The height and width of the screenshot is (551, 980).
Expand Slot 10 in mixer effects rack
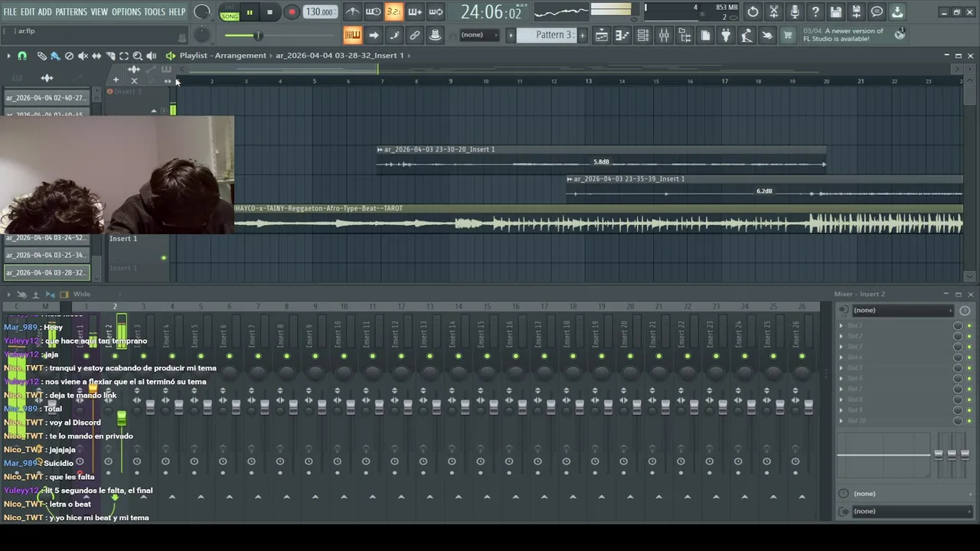(841, 420)
